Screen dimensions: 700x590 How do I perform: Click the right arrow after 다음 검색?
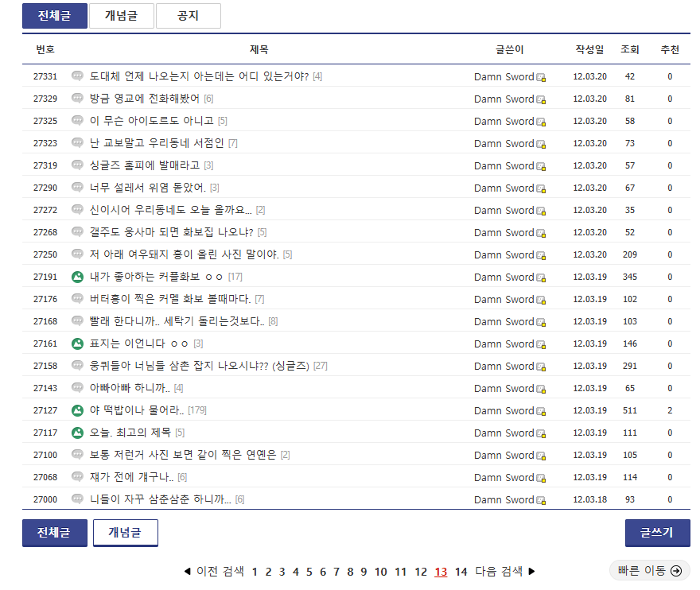[x=532, y=572]
